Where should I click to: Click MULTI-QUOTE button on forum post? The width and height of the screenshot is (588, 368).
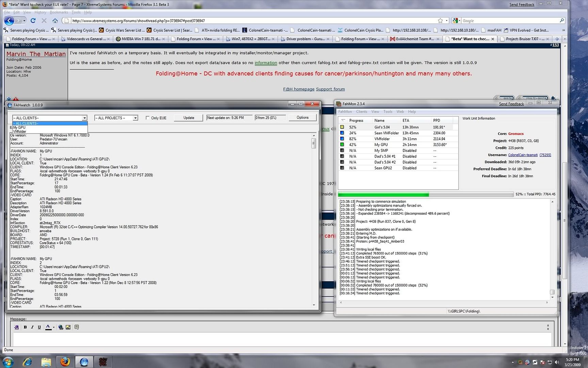click(x=533, y=98)
